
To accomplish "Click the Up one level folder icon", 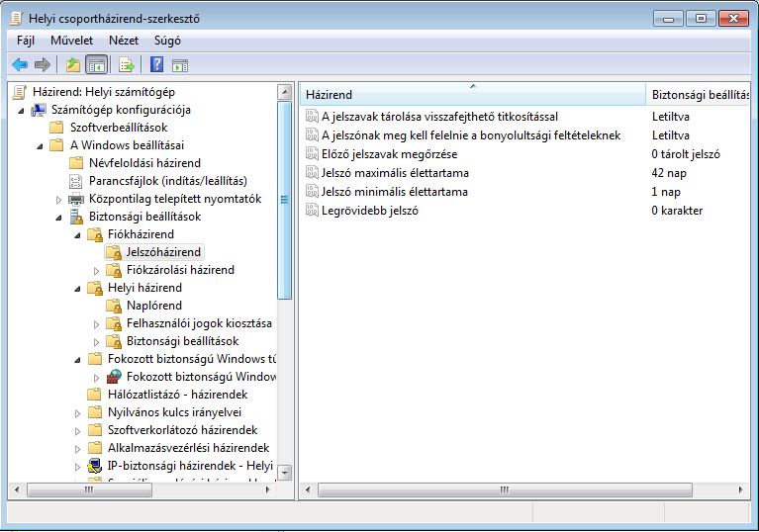I will tap(73, 64).
